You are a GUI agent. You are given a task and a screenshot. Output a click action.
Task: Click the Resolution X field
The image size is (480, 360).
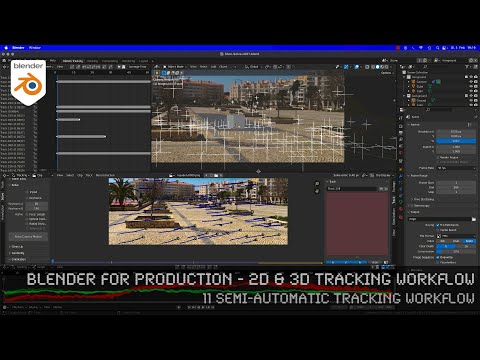pyautogui.click(x=456, y=132)
